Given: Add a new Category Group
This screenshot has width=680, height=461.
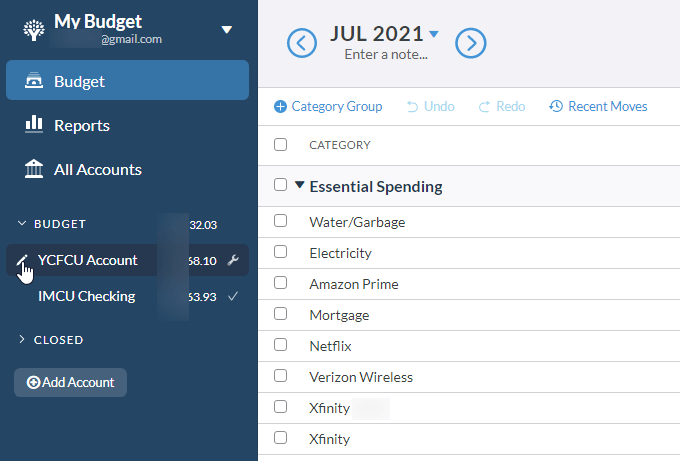Looking at the screenshot, I should [328, 107].
